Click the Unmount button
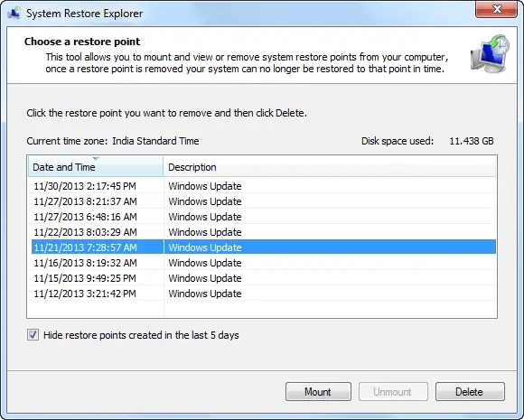Screen dimensions: 524x420 [393, 392]
